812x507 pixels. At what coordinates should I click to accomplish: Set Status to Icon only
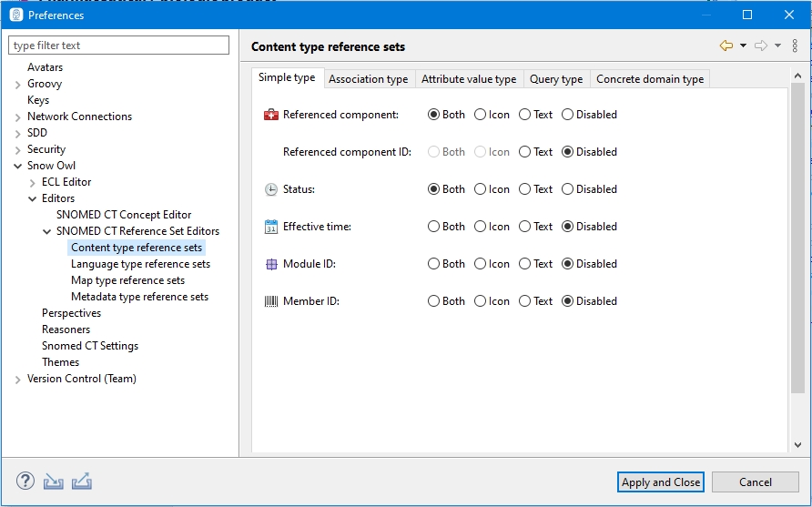click(481, 189)
